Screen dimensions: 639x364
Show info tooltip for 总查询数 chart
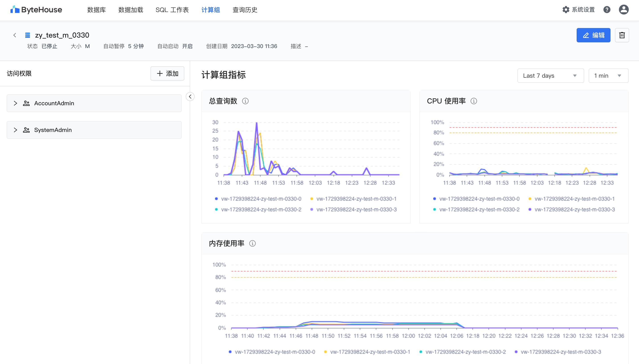coord(245,101)
